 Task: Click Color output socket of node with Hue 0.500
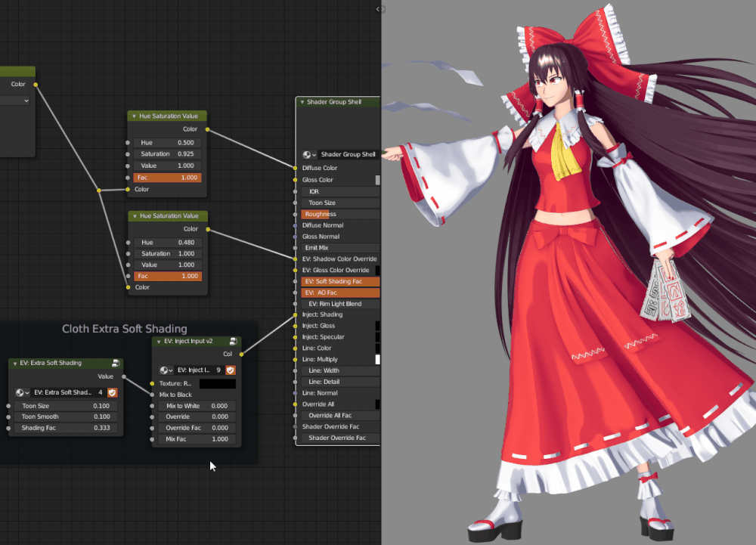[208, 129]
